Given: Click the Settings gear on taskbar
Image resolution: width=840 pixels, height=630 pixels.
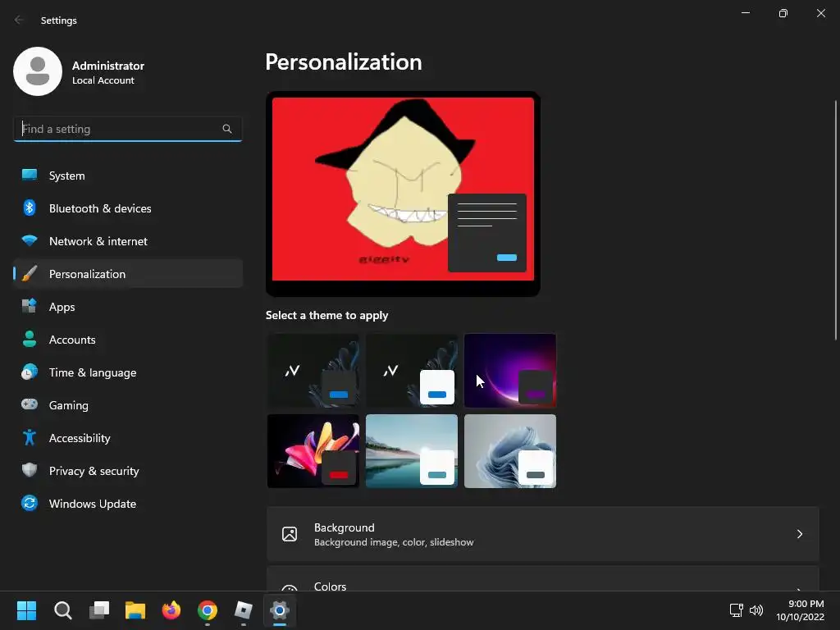Looking at the screenshot, I should click(280, 610).
